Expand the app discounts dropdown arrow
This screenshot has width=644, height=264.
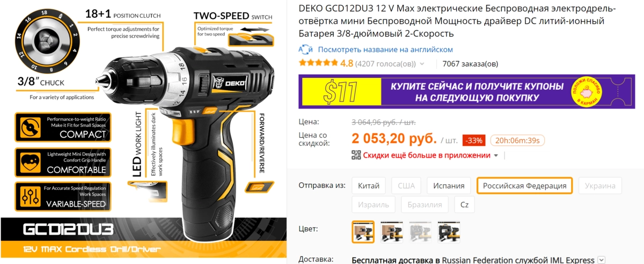pyautogui.click(x=496, y=155)
